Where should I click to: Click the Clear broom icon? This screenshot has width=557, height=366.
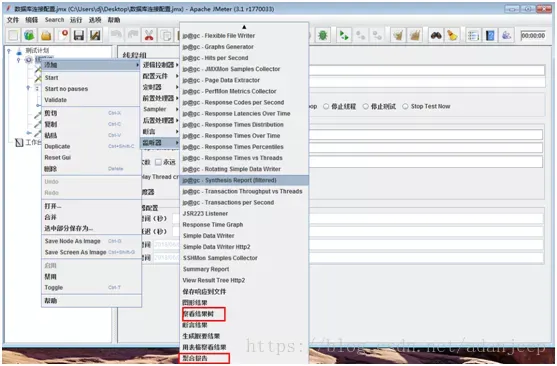pos(398,35)
